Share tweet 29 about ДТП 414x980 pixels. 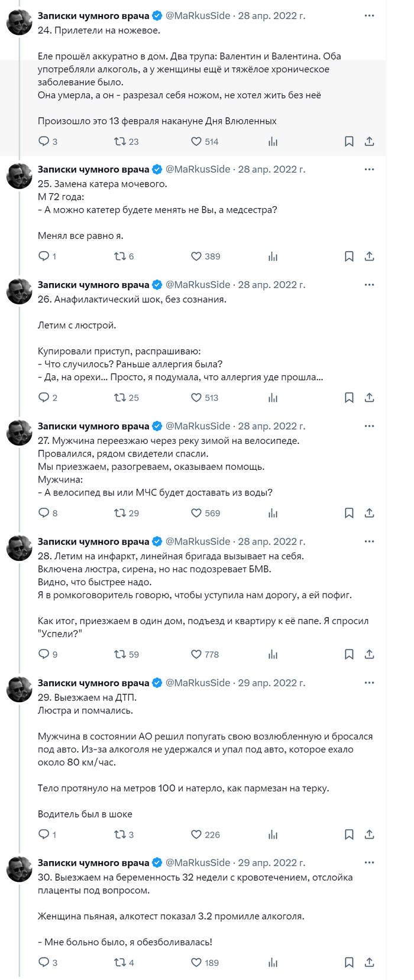click(369, 834)
